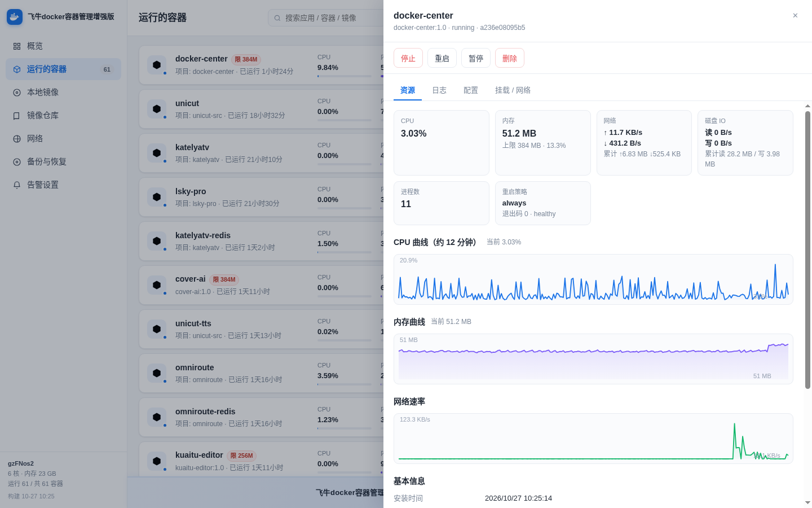Click the 停止 button
The image size is (812, 508).
point(408,58)
